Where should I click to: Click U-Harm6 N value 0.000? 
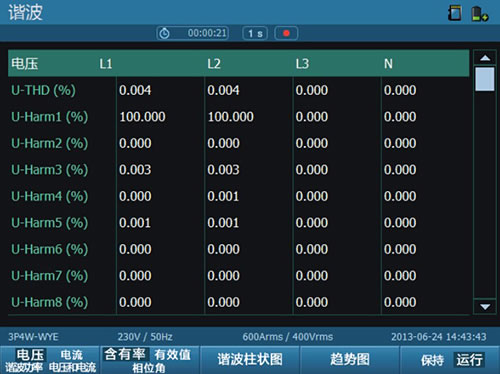point(400,249)
